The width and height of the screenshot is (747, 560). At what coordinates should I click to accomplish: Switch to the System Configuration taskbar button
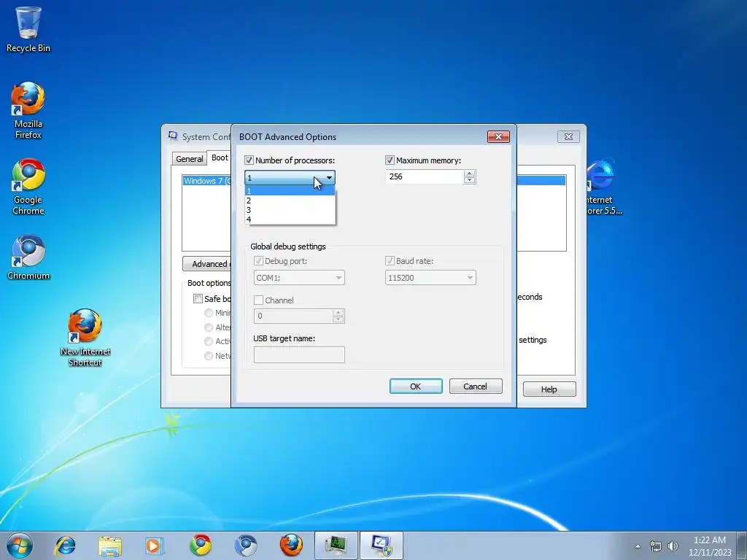coord(381,545)
